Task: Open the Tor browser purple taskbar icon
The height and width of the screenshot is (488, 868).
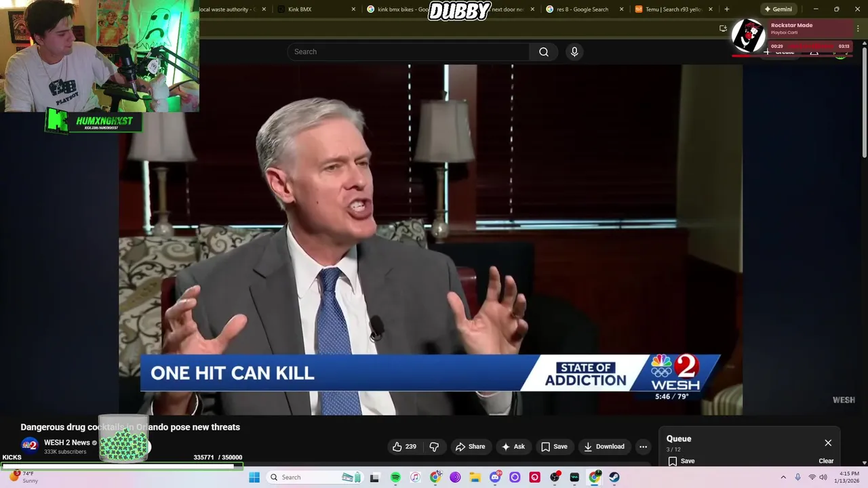Action: 455,477
